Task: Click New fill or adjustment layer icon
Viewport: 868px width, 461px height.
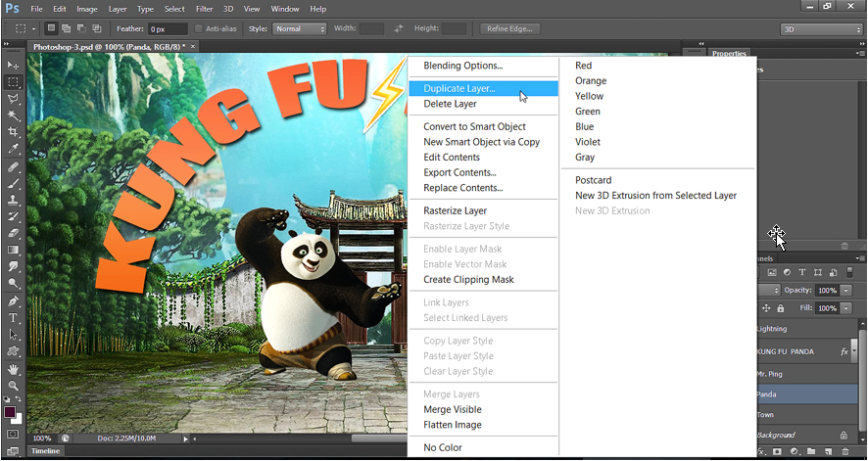Action: point(795,451)
